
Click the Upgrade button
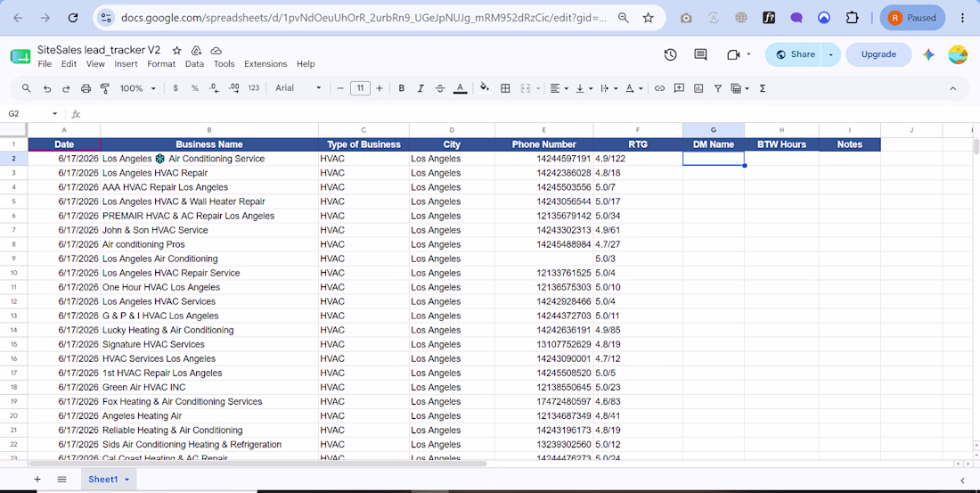point(878,54)
